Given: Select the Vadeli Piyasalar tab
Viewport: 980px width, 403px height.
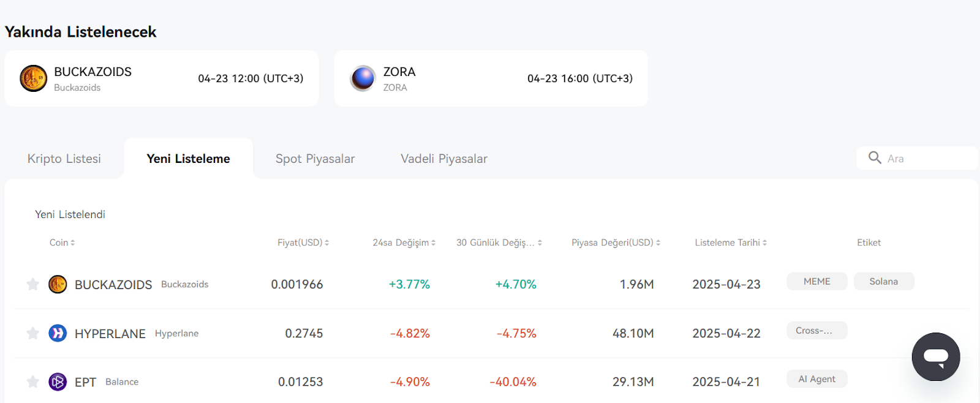Looking at the screenshot, I should pos(444,159).
